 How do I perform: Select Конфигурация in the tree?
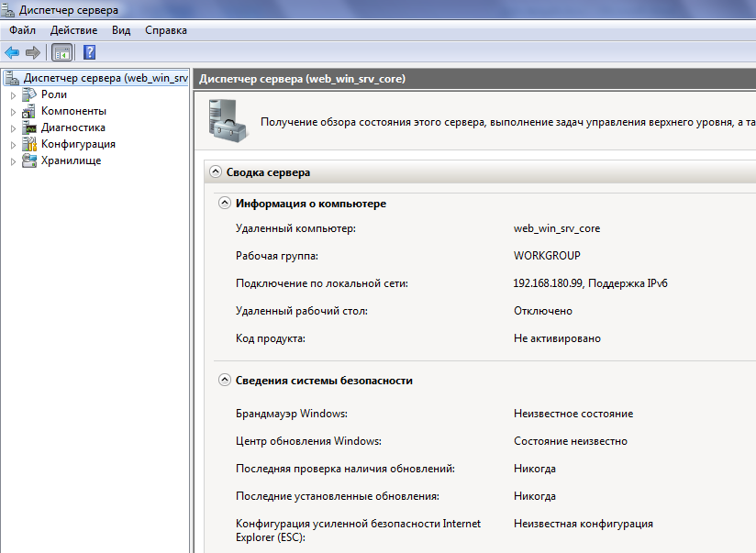(x=78, y=144)
